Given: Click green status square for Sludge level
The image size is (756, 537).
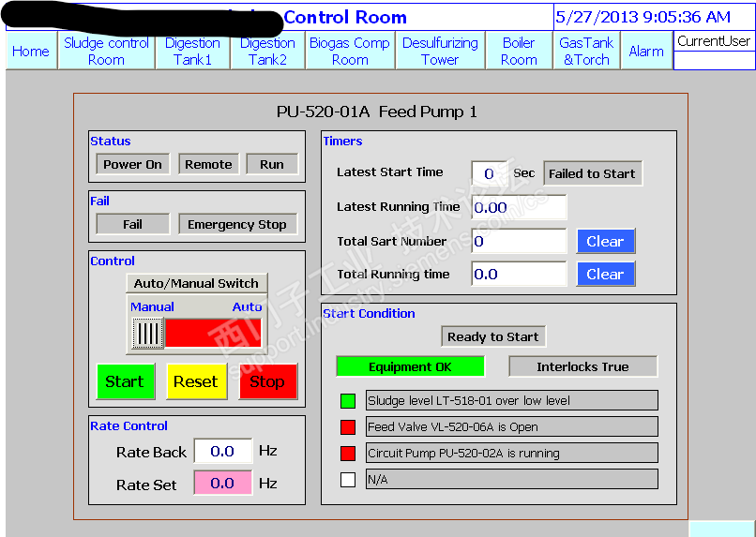Looking at the screenshot, I should pyautogui.click(x=348, y=401).
